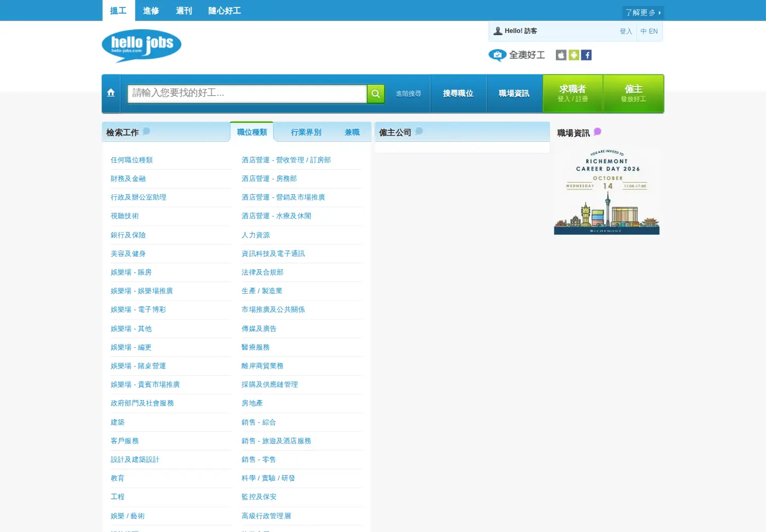Open the 職場資訊 navigation button

coord(514,94)
